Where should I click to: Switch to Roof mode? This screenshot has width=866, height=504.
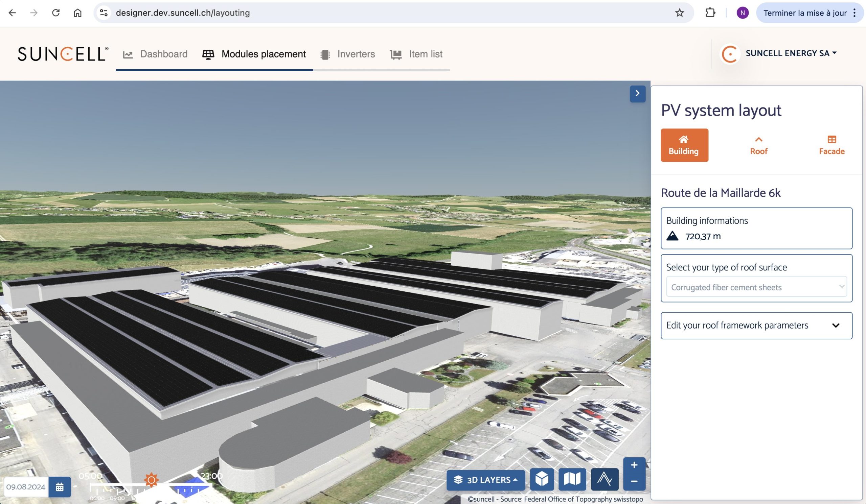pyautogui.click(x=758, y=145)
